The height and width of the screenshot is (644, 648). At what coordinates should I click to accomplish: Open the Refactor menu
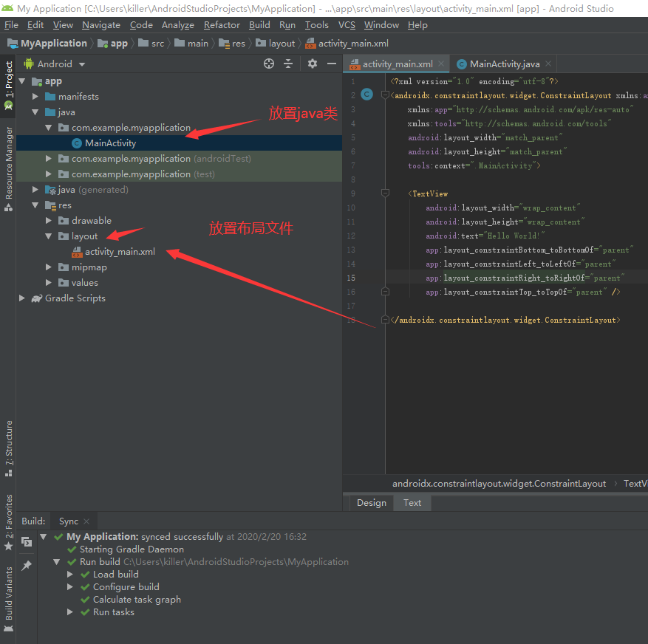click(222, 25)
